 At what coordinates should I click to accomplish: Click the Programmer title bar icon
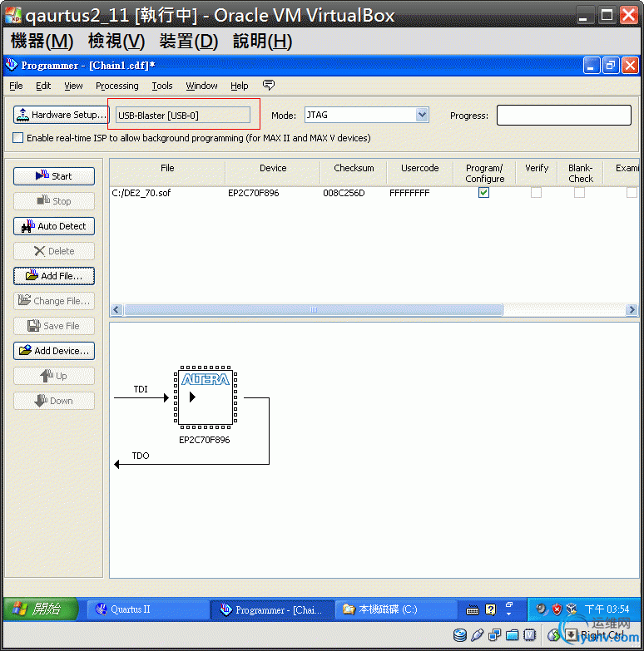(x=11, y=65)
